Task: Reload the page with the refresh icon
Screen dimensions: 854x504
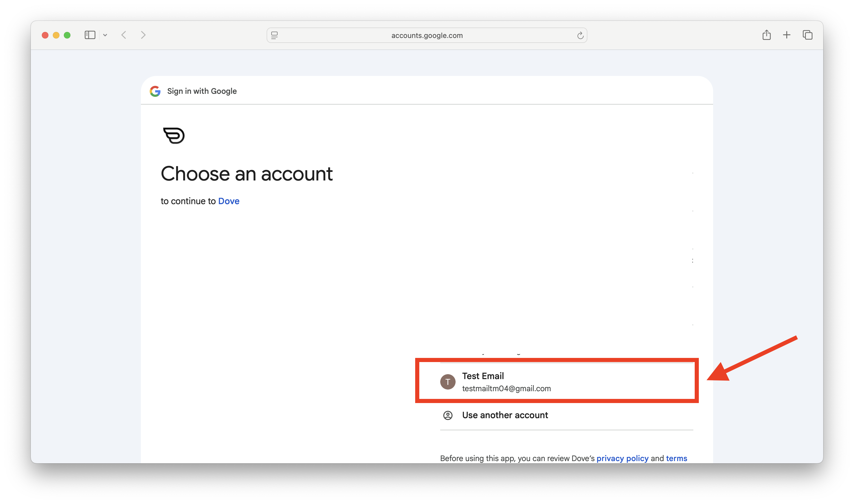Action: pyautogui.click(x=580, y=35)
